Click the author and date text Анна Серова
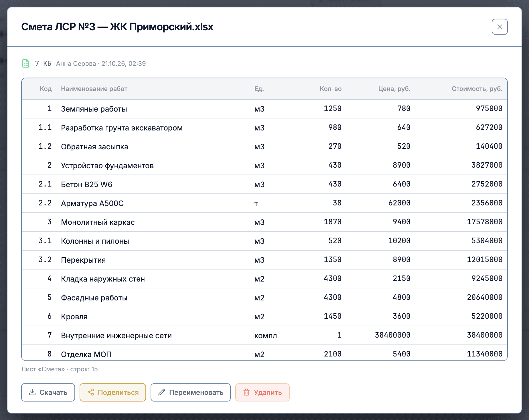 click(101, 64)
